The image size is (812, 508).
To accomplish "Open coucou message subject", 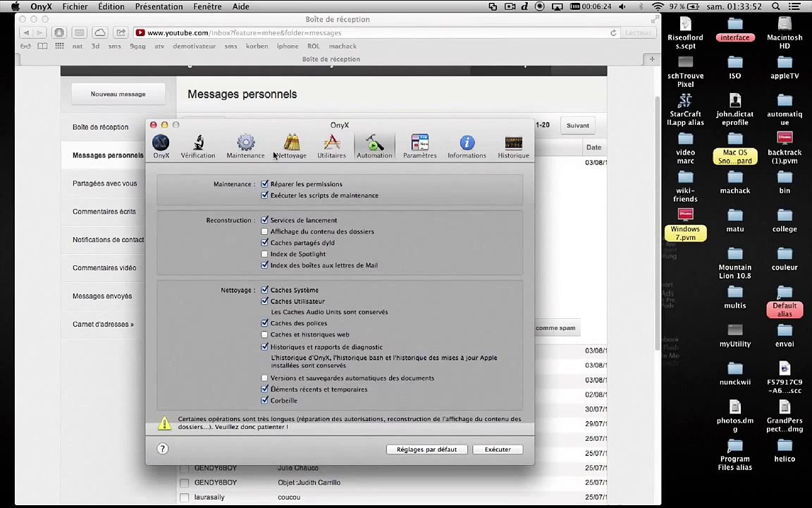I will click(x=289, y=497).
